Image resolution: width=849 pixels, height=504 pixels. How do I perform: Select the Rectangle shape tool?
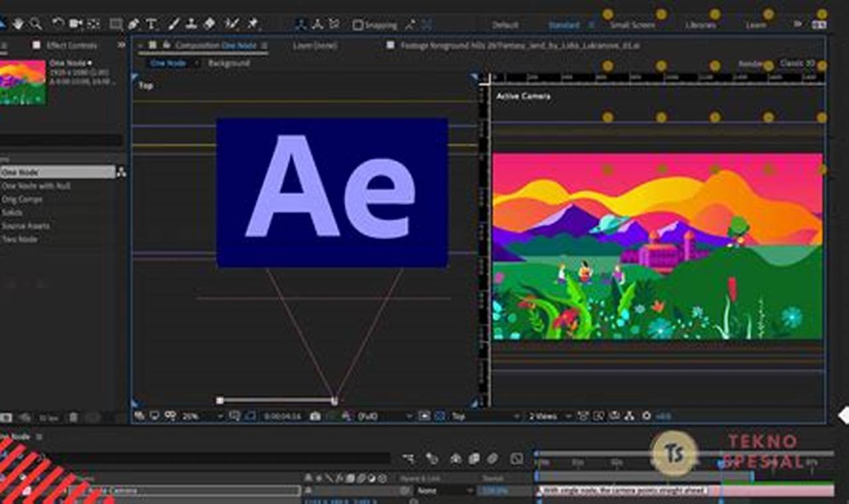[x=116, y=24]
